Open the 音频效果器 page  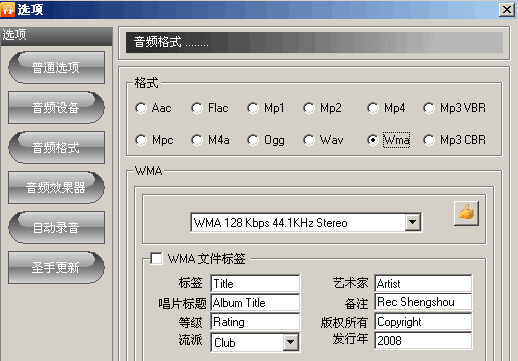56,187
